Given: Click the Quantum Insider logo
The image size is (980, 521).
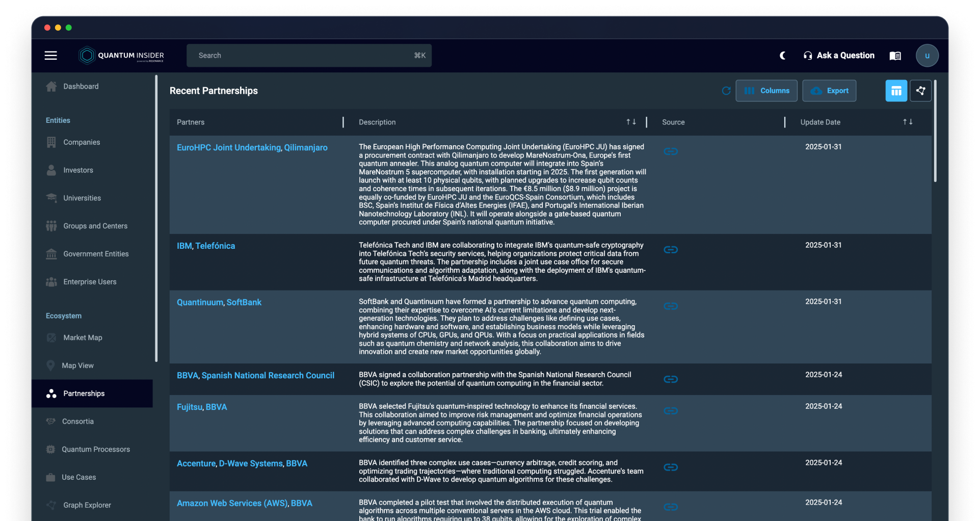Looking at the screenshot, I should [x=121, y=56].
